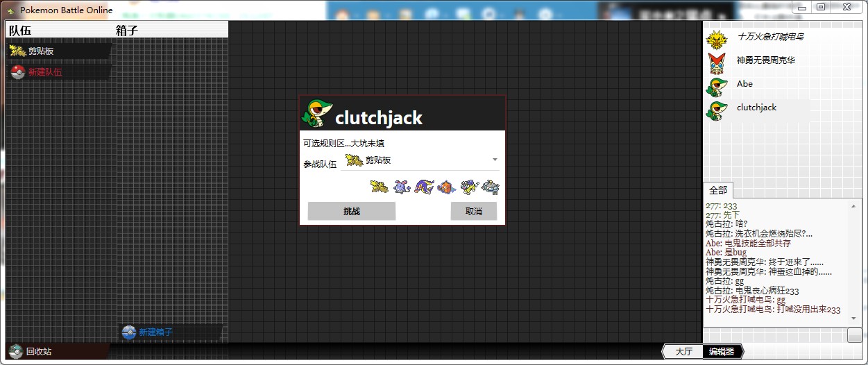Open the 参战队伍 team dropdown
The height and width of the screenshot is (365, 868).
tap(495, 160)
